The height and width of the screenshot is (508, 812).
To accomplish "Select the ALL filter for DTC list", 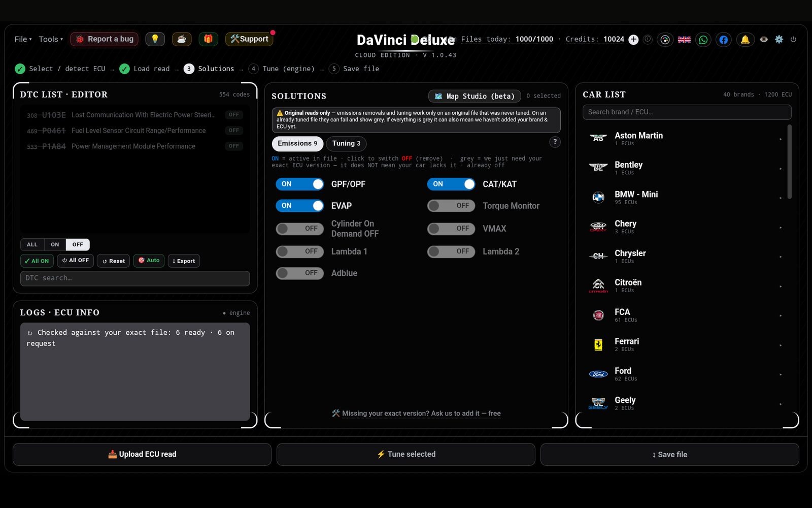I will tap(32, 244).
